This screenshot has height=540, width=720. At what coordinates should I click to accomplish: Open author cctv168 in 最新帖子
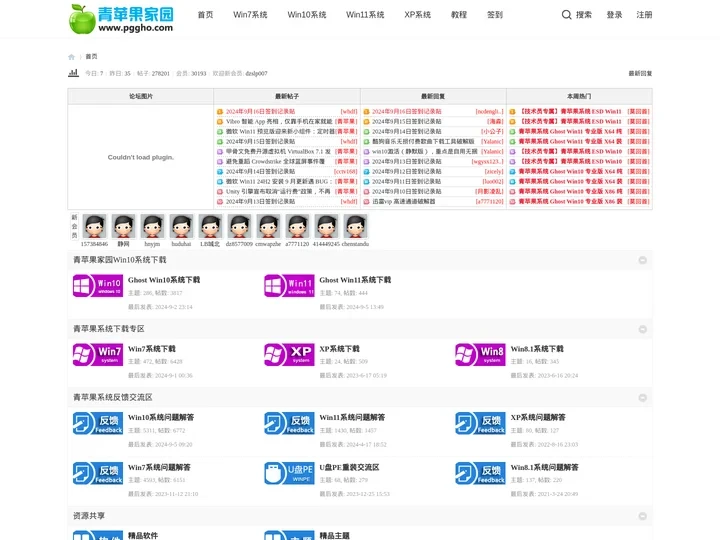[345, 172]
